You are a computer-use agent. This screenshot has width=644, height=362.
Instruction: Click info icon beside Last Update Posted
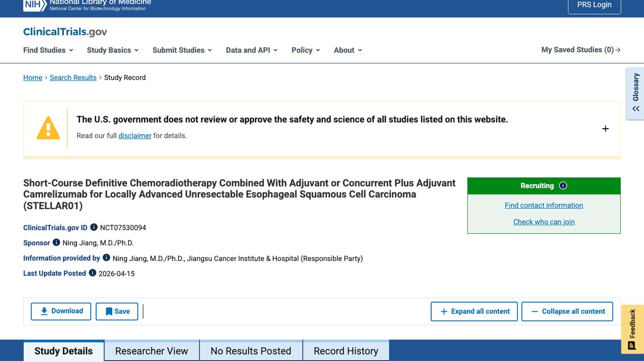[x=93, y=273]
